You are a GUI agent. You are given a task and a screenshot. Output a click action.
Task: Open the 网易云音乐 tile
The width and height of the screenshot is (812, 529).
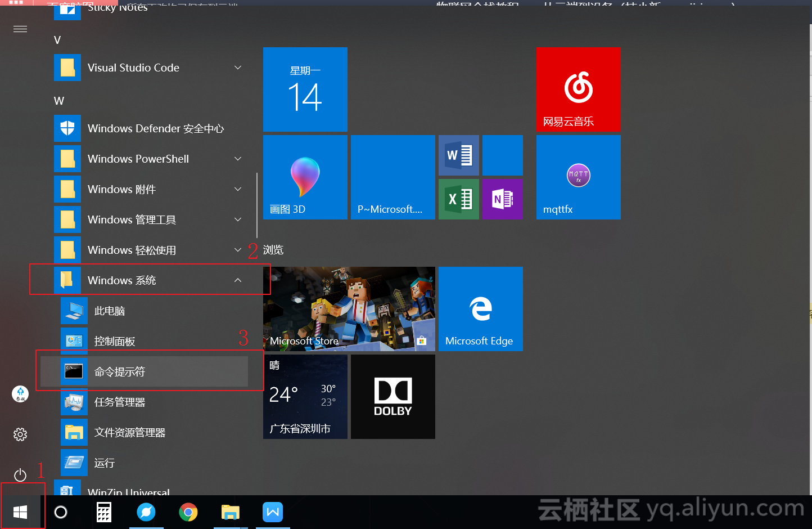point(578,89)
